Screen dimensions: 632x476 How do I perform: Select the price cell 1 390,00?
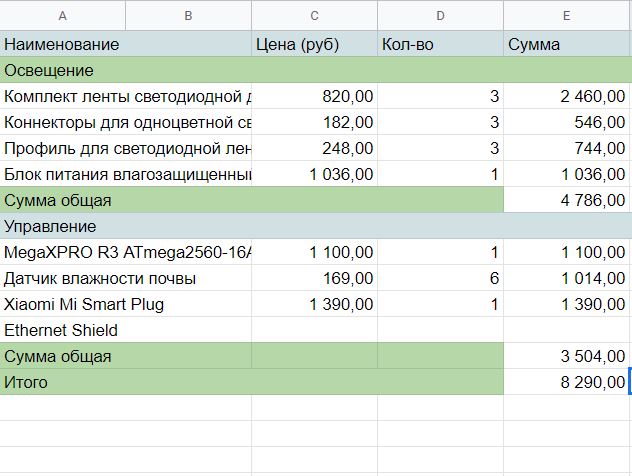pyautogui.click(x=314, y=304)
